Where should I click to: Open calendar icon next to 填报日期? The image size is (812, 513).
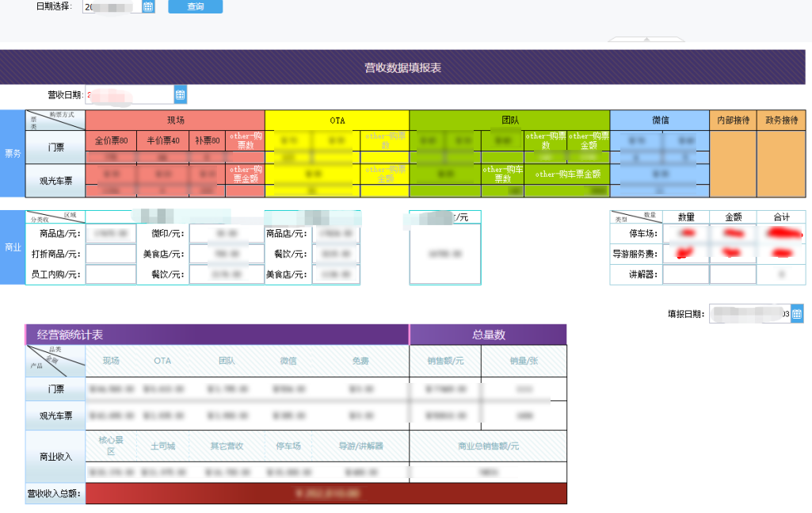(x=797, y=313)
